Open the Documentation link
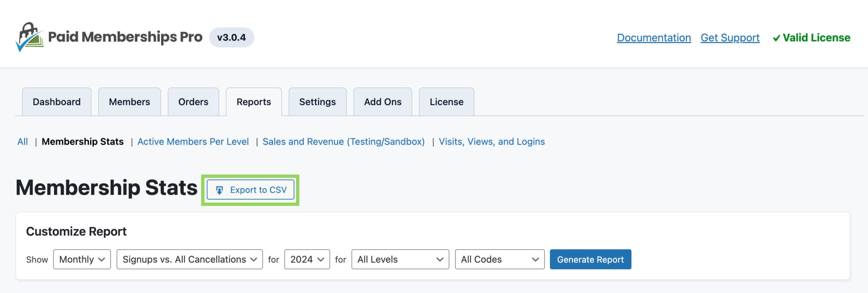This screenshot has height=293, width=868. pos(654,38)
